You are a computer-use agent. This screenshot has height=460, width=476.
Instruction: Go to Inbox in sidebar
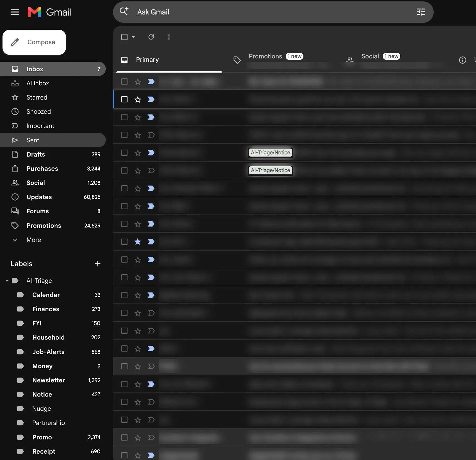tap(53, 69)
